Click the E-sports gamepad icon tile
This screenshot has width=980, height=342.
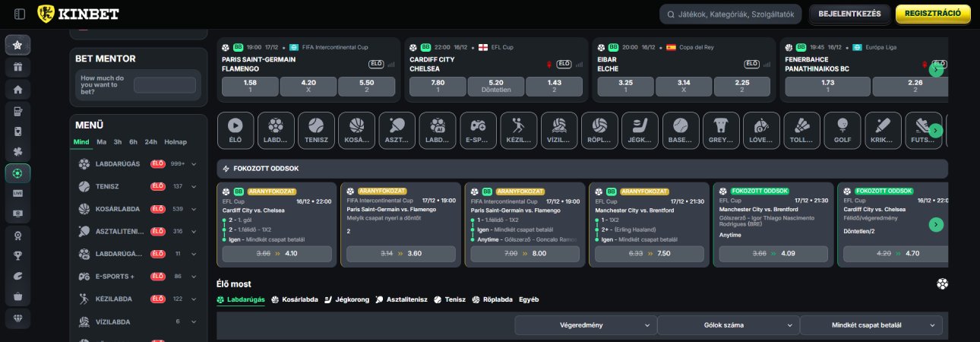tap(478, 130)
